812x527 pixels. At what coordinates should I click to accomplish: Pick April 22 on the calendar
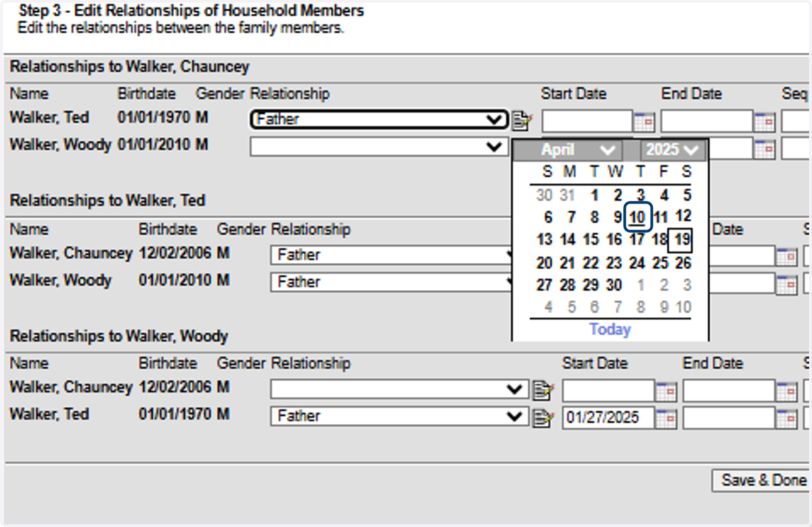click(591, 263)
